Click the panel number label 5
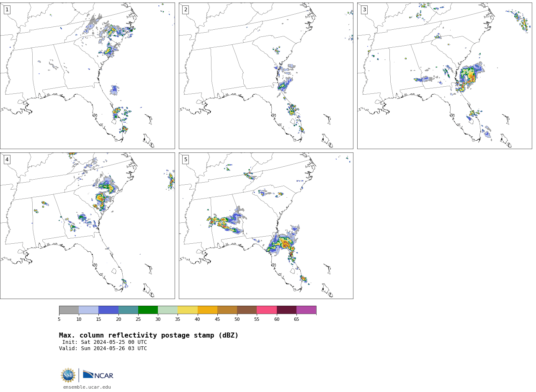The image size is (536, 392). coord(186,160)
